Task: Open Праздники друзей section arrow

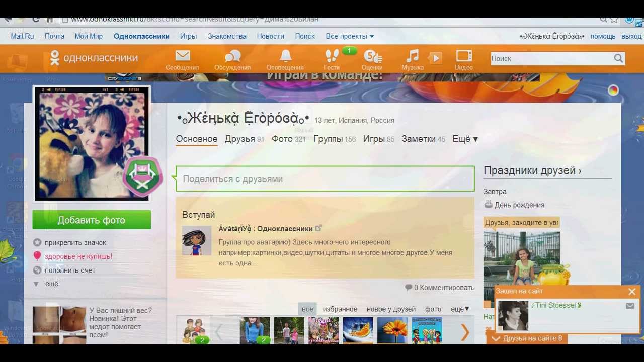Action: 580,171
